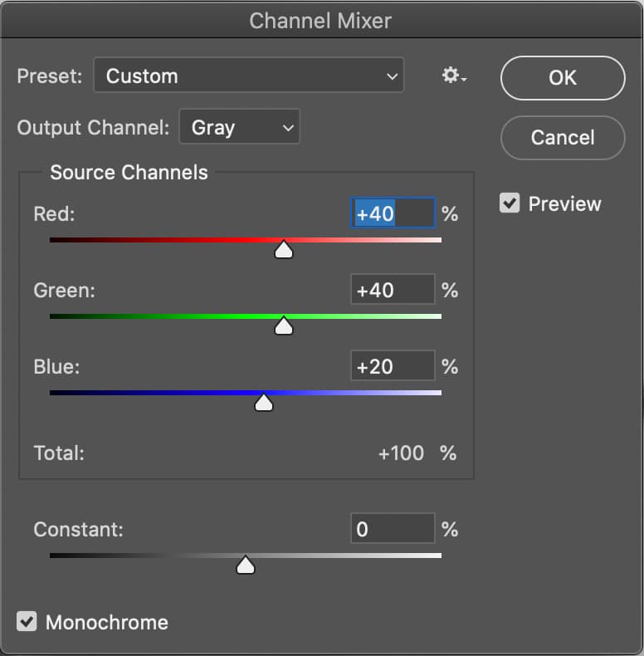
Task: Disable the Monochrome checkbox
Action: point(27,621)
